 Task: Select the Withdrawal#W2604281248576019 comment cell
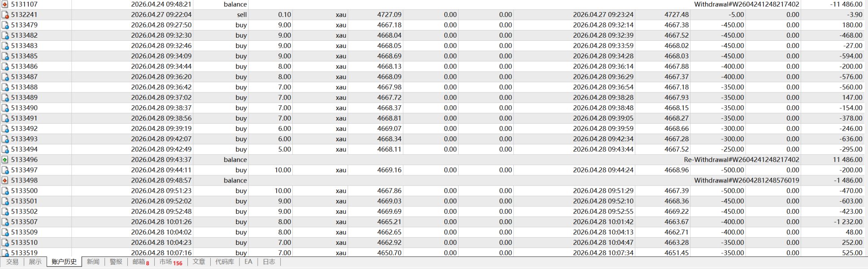pyautogui.click(x=746, y=180)
